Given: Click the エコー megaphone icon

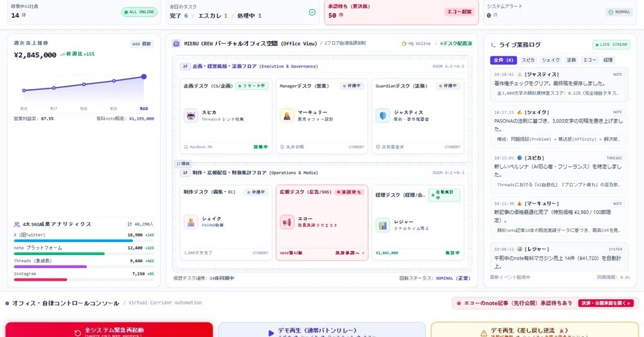Looking at the screenshot, I should click(x=287, y=222).
